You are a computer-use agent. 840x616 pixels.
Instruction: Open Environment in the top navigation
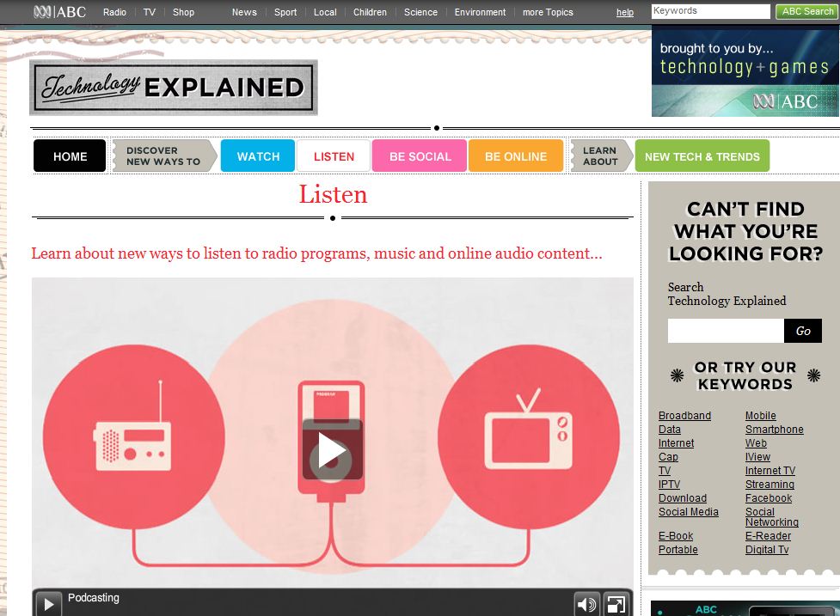tap(480, 12)
